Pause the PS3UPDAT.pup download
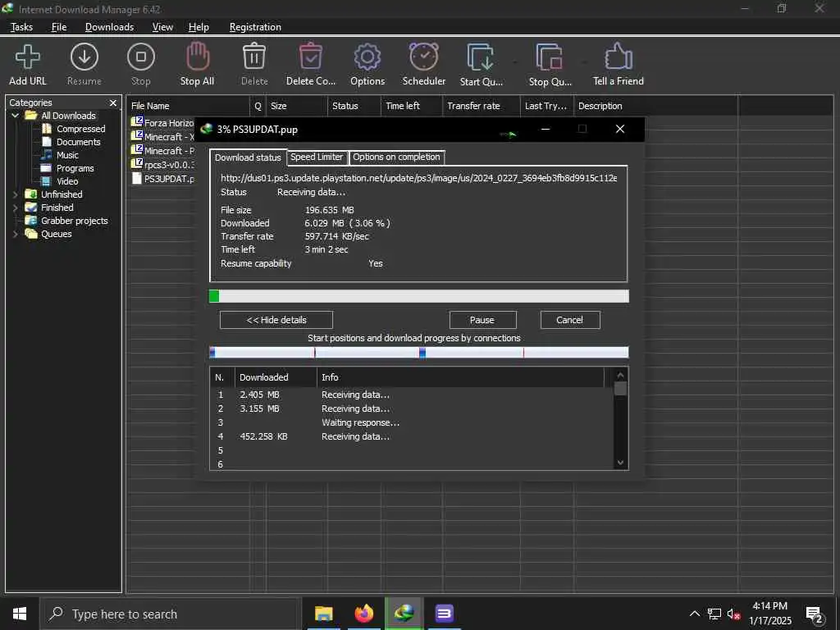The width and height of the screenshot is (840, 630). coord(482,320)
